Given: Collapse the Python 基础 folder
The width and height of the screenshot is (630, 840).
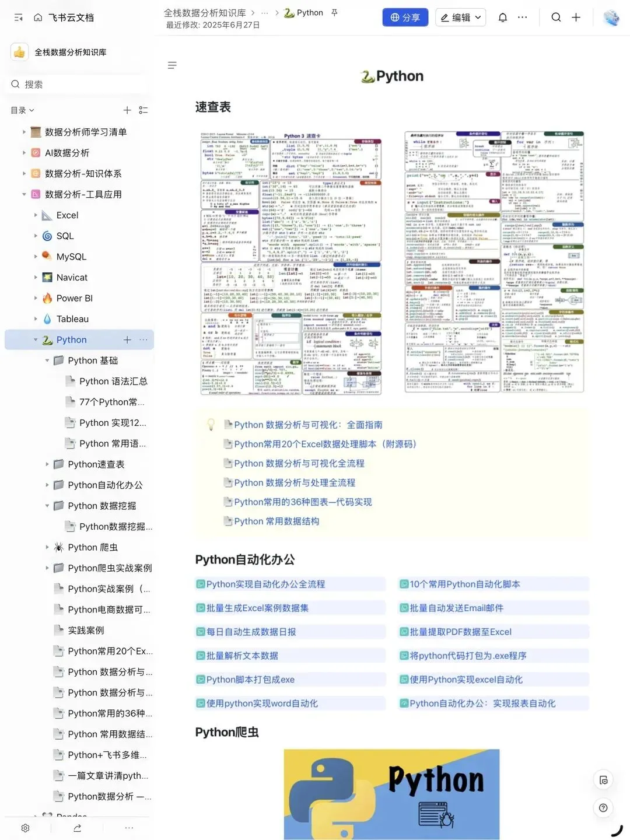Looking at the screenshot, I should pos(47,360).
